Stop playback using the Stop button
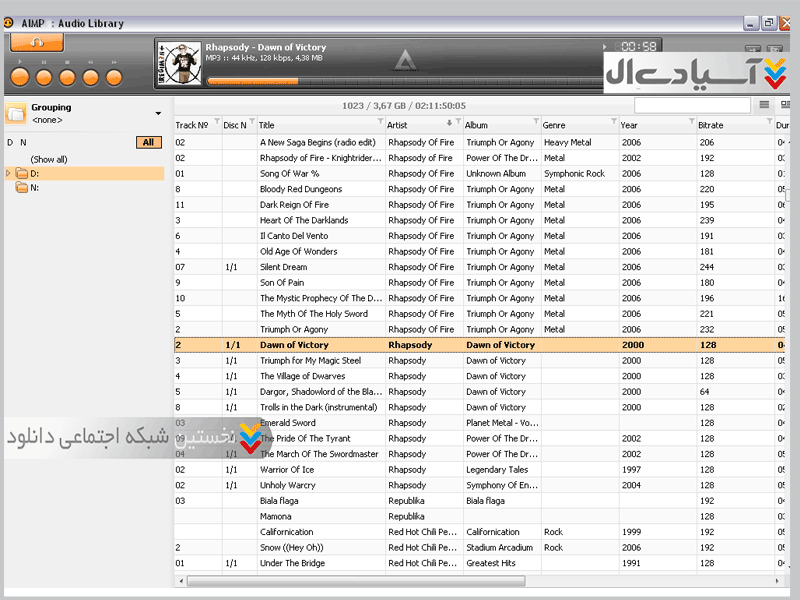Screen dimensions: 800x600 (67, 77)
